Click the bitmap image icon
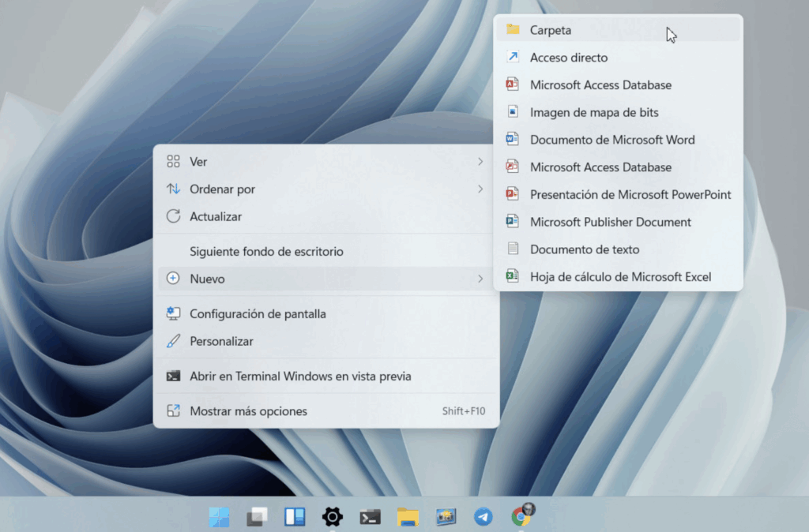Screen dimensions: 809x532 (x=593, y=112)
